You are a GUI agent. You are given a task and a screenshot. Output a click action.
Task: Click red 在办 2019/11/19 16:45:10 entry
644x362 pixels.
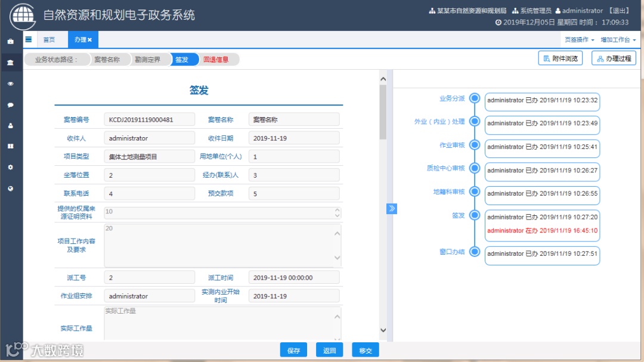coord(542,231)
